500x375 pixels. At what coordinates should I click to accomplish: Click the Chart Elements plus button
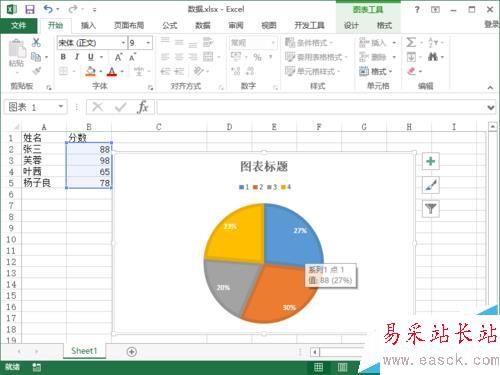click(x=430, y=161)
